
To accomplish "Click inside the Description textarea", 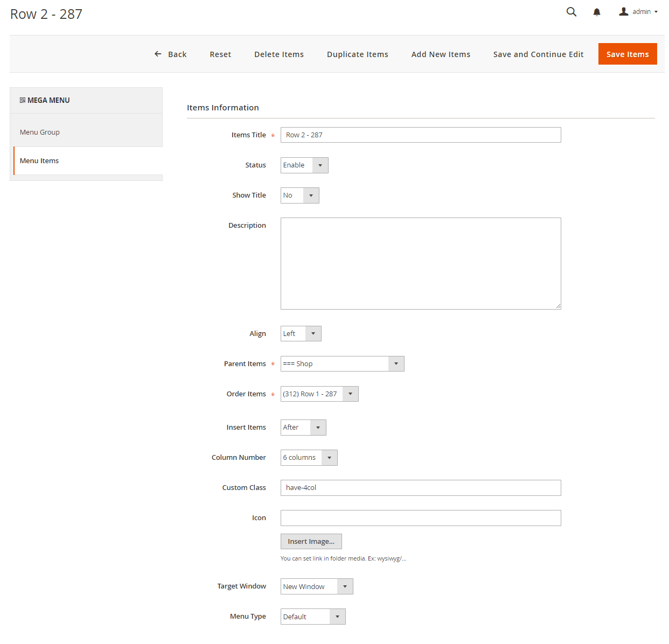I will (x=421, y=263).
